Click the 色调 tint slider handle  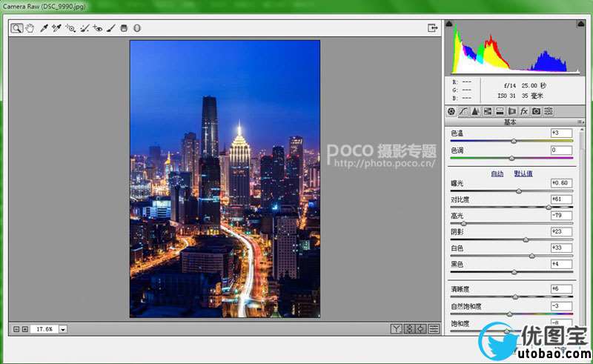pos(511,158)
